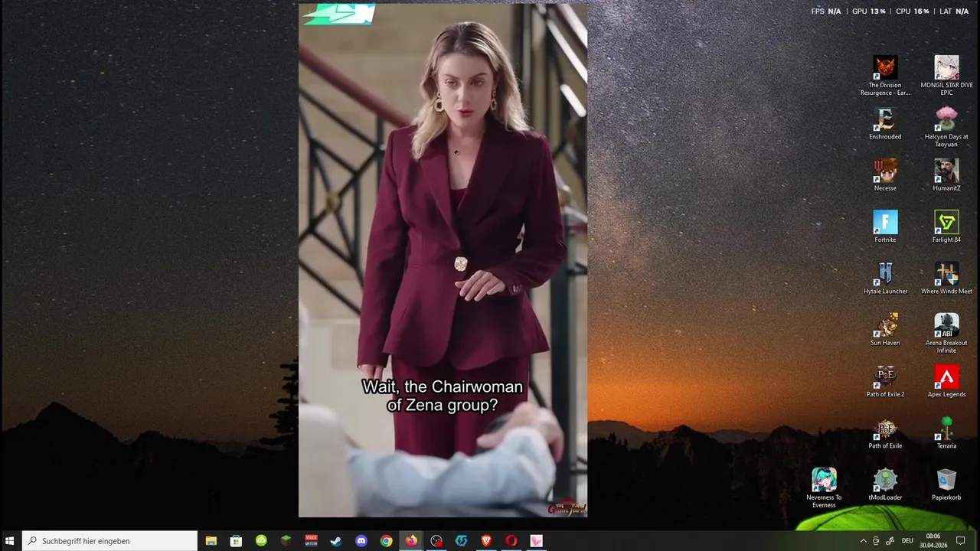Open Google Chrome from the taskbar
Screen dimensions: 980x551
[x=386, y=541]
